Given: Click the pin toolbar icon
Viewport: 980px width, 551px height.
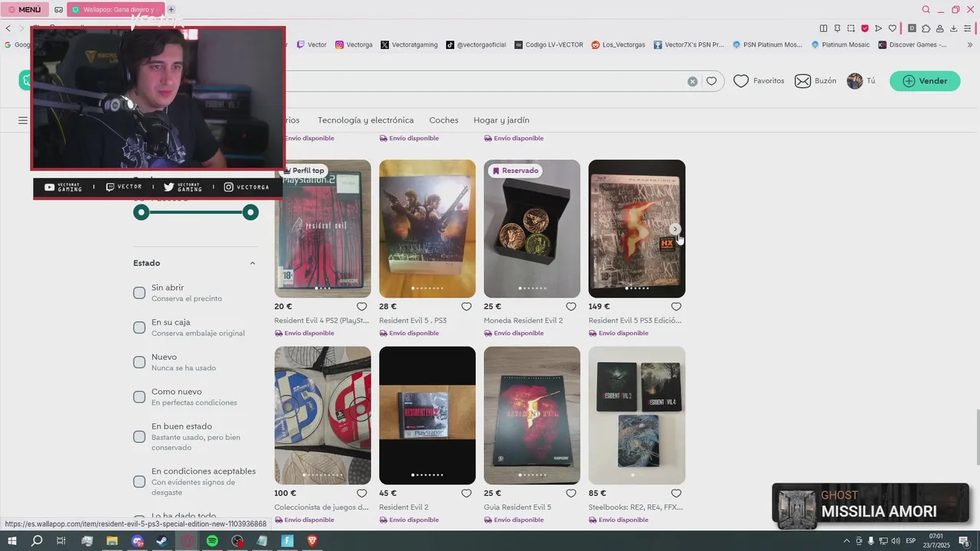Looking at the screenshot, I should tap(838, 28).
